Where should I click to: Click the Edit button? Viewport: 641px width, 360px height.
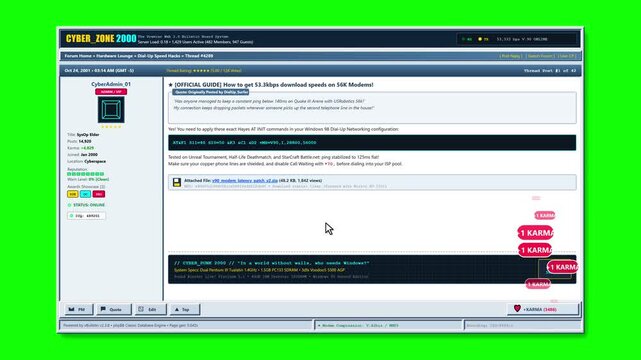tap(150, 309)
